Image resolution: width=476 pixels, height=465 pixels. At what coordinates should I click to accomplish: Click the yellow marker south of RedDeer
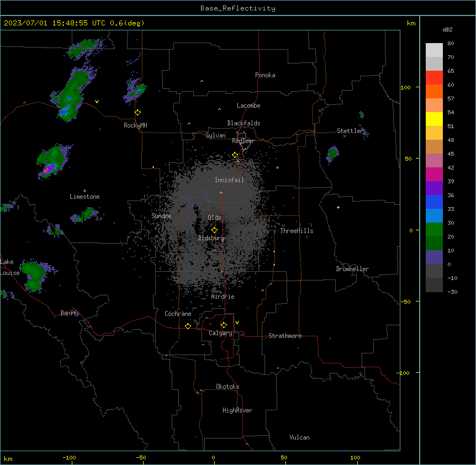(x=235, y=155)
